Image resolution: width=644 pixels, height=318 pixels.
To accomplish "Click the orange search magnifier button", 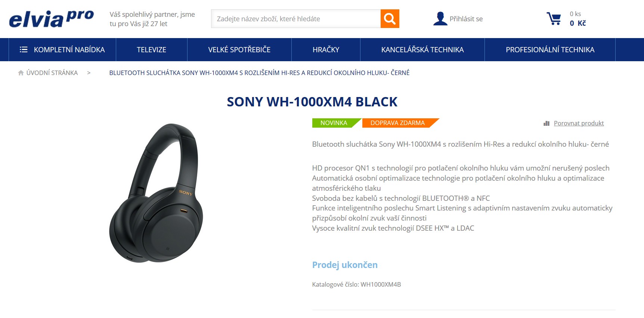I will [390, 19].
